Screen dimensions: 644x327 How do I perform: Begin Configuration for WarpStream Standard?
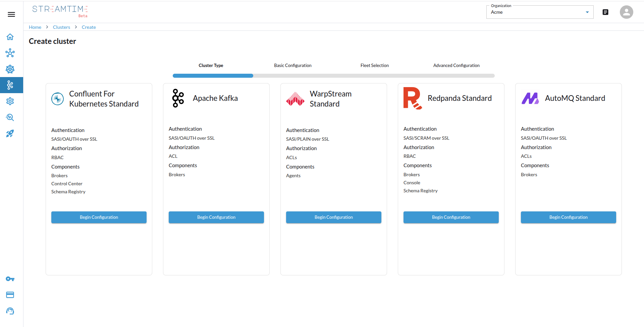point(334,217)
